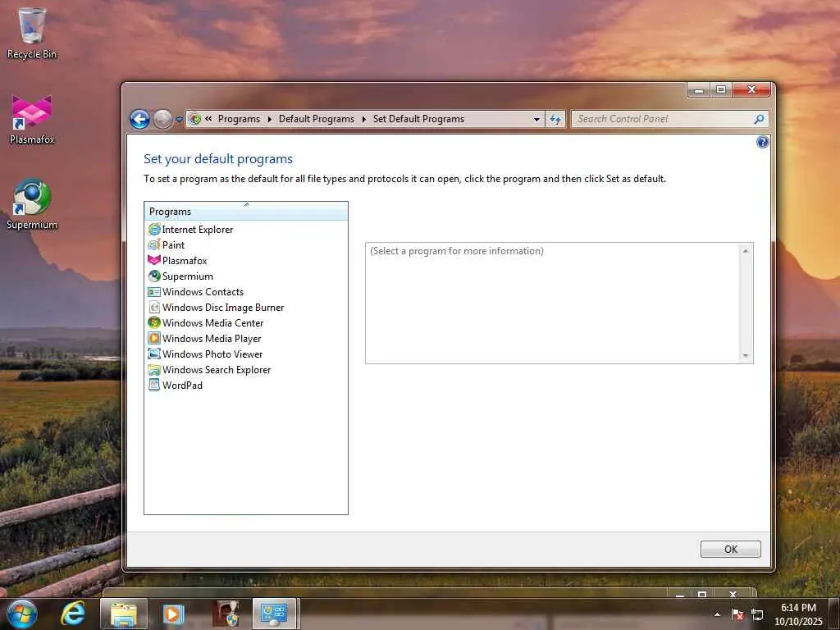Select "Internet Explorer" text in the list
Viewport: 840px width, 630px height.
coord(198,230)
